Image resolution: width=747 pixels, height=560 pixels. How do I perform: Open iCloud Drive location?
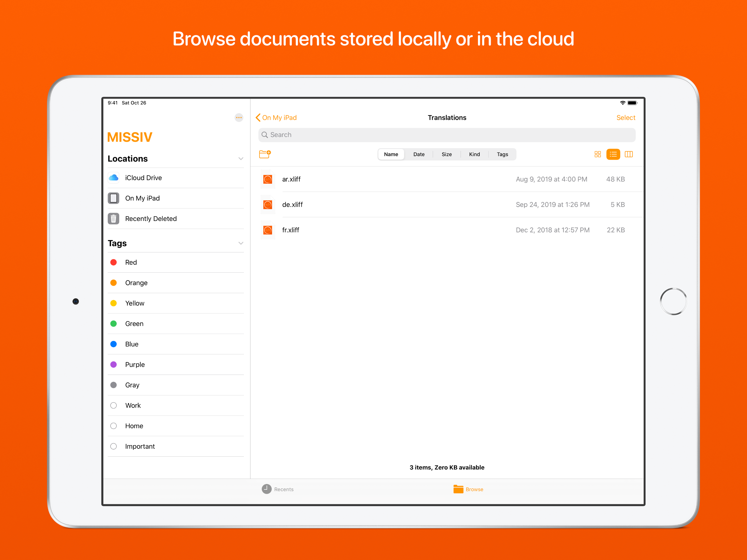click(143, 178)
